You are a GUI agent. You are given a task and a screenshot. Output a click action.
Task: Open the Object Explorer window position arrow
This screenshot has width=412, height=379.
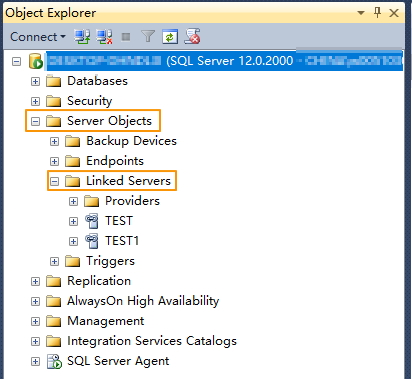coord(361,13)
